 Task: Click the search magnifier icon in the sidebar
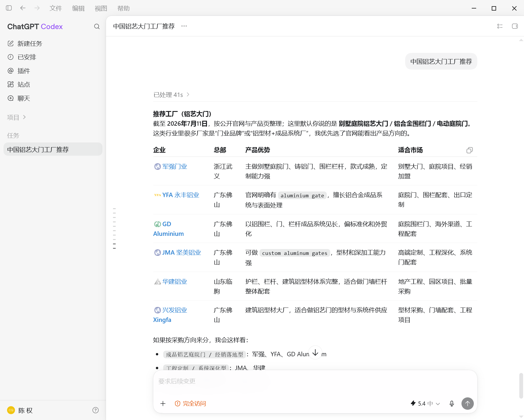click(x=97, y=27)
